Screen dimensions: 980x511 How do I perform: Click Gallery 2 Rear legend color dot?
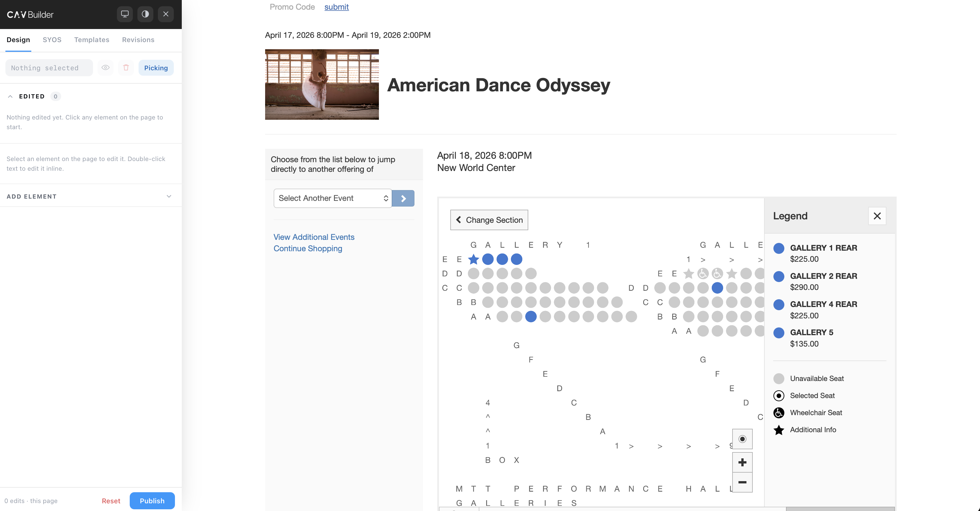(x=779, y=277)
